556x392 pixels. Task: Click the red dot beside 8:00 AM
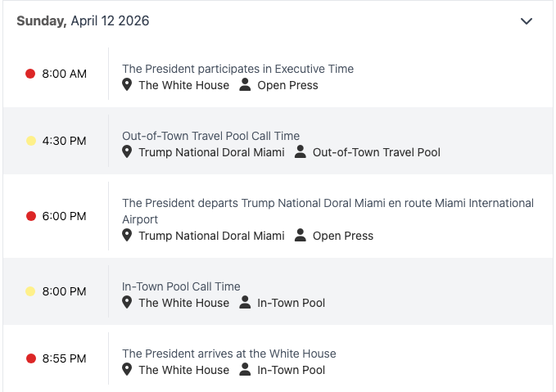click(30, 74)
